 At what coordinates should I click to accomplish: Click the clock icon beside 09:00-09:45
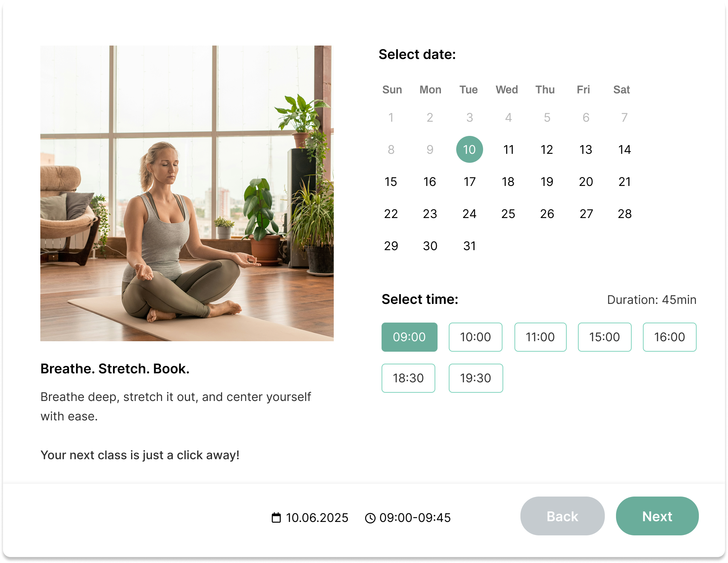coord(370,518)
